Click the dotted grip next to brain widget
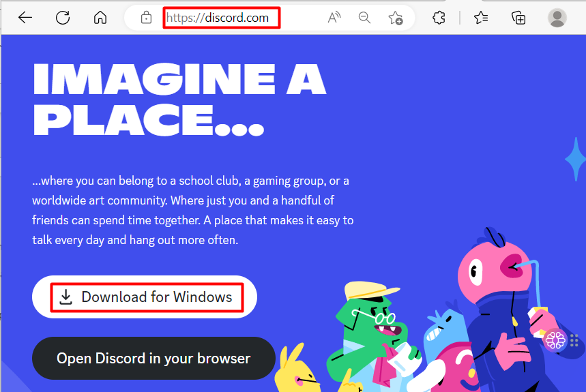586x392 pixels. click(x=574, y=340)
